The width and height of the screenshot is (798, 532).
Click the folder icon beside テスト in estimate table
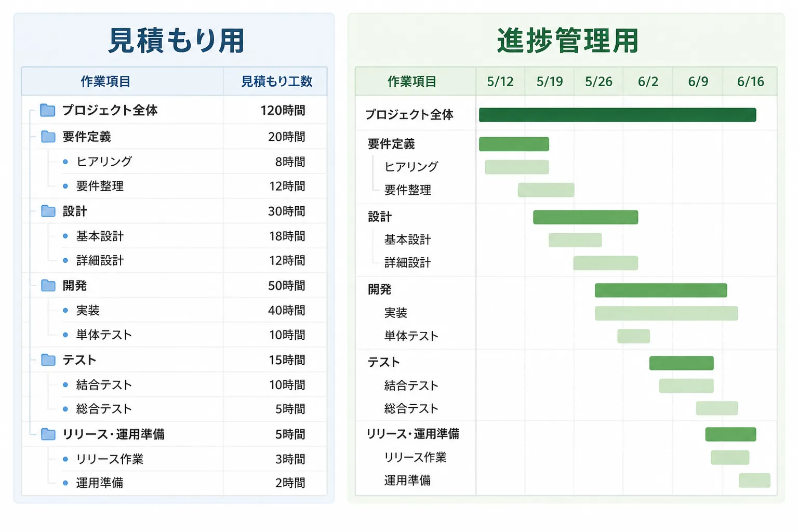click(x=48, y=360)
